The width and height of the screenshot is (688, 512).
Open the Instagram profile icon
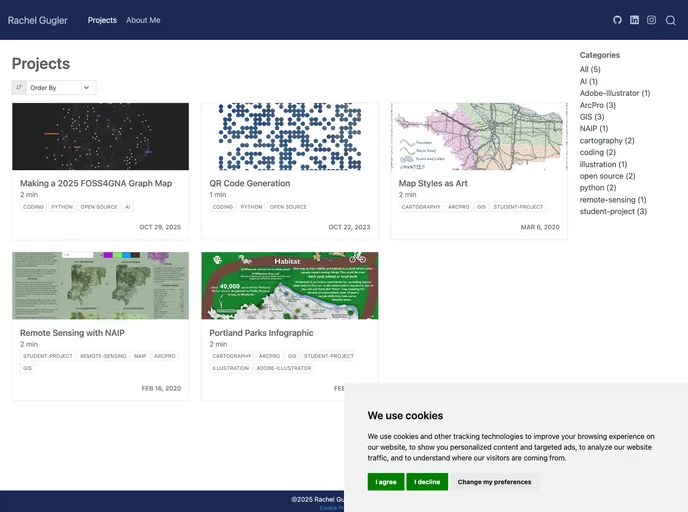[651, 20]
